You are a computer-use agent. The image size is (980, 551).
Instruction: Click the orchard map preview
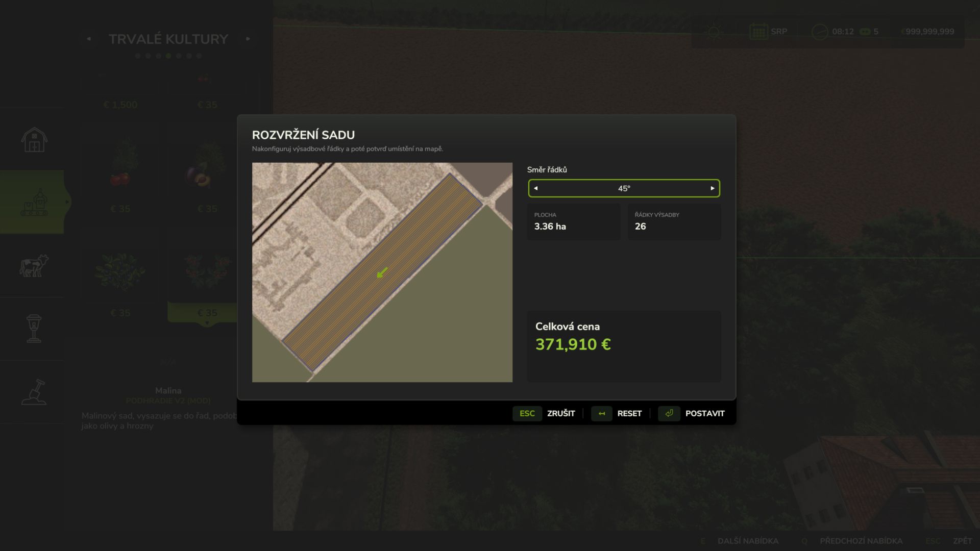click(x=382, y=272)
